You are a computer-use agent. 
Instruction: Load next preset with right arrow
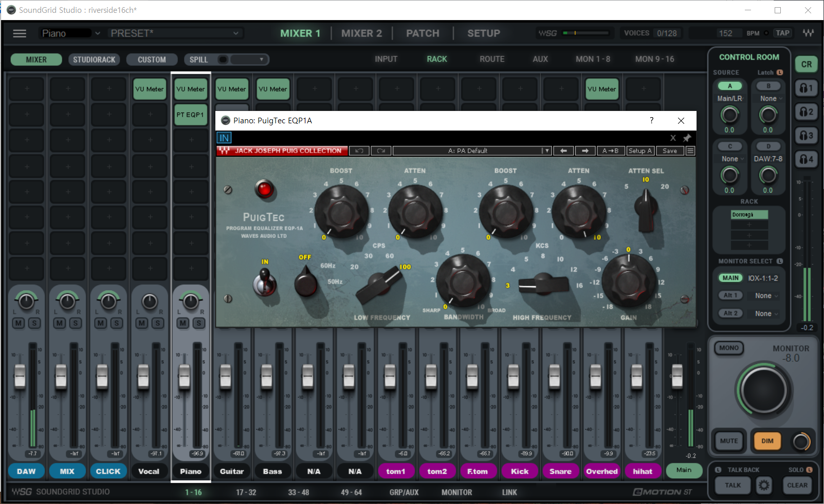pos(585,151)
